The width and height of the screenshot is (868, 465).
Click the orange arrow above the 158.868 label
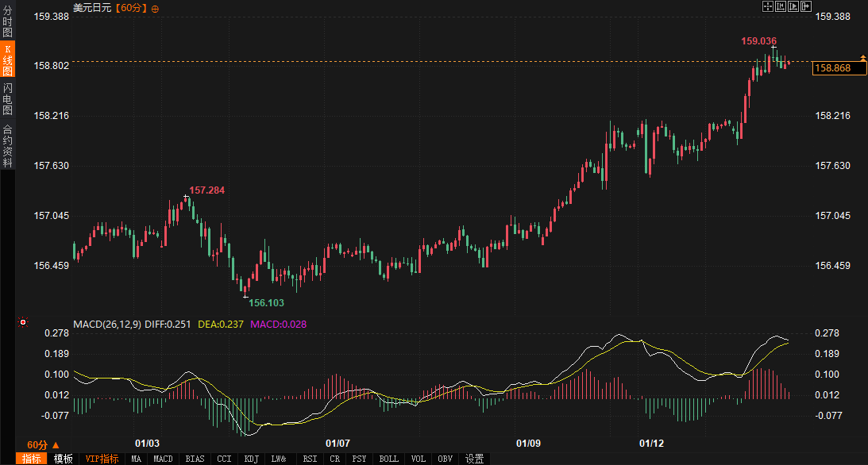click(862, 59)
